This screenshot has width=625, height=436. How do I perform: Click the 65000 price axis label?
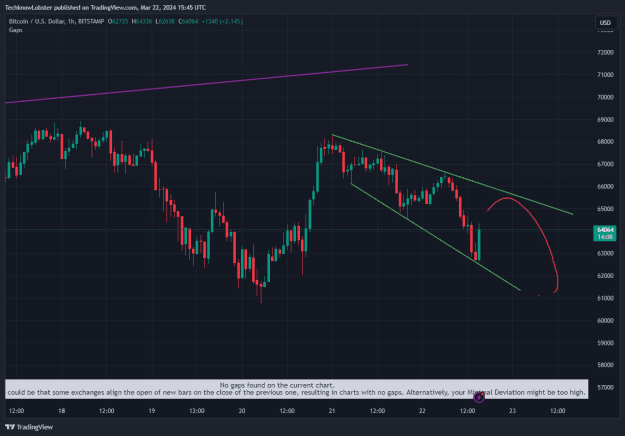click(605, 209)
